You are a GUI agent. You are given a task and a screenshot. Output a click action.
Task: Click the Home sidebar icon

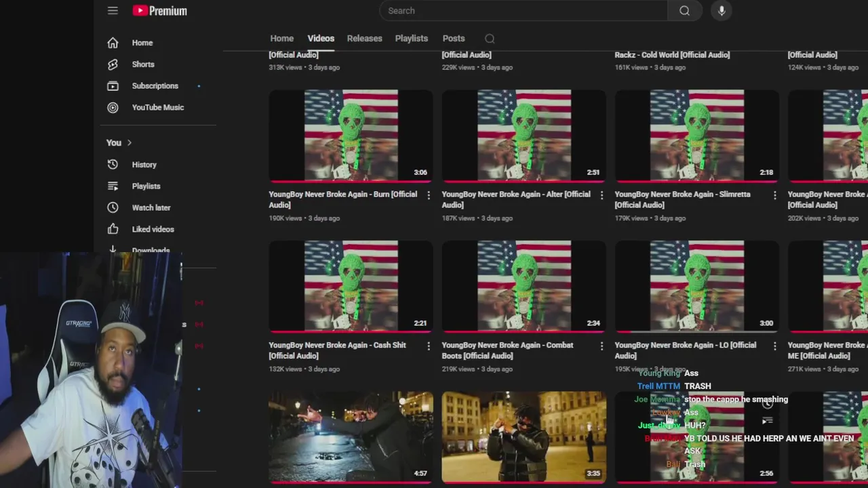point(113,43)
